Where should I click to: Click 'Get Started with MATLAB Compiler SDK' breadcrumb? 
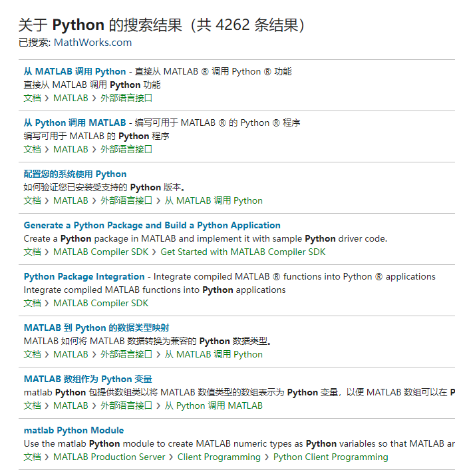coord(243,252)
